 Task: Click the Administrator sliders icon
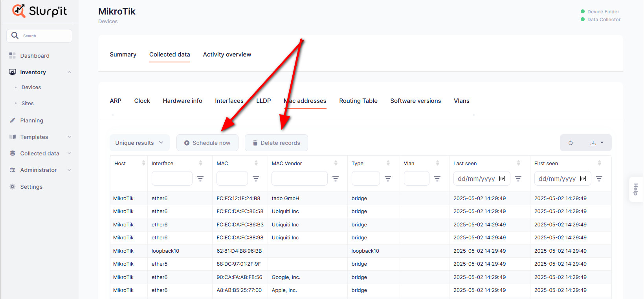pos(12,170)
